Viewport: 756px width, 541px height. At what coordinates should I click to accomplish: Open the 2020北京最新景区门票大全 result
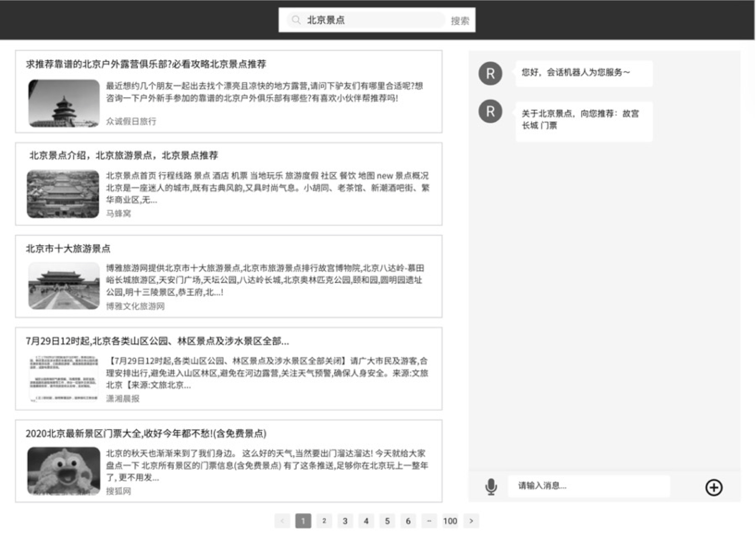point(146,434)
